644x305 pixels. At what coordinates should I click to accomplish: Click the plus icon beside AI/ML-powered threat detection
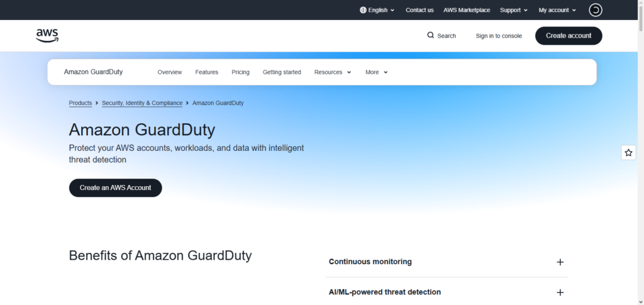[x=560, y=292]
